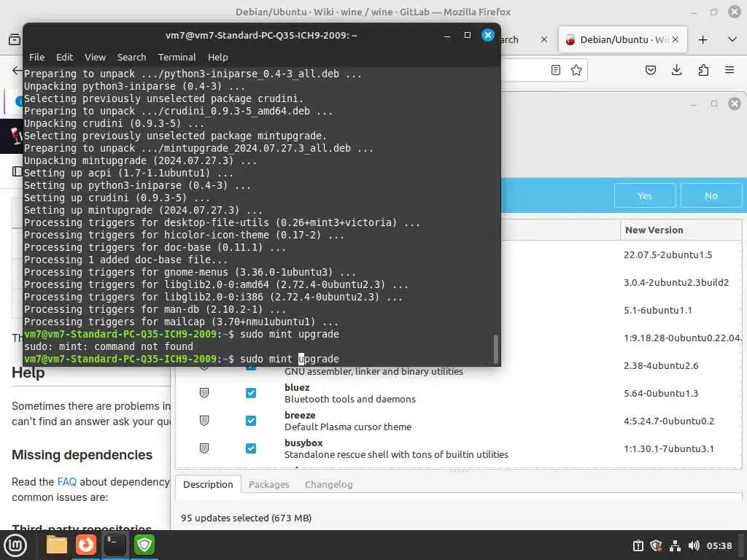Toggle Firefox reader view icon

555,70
